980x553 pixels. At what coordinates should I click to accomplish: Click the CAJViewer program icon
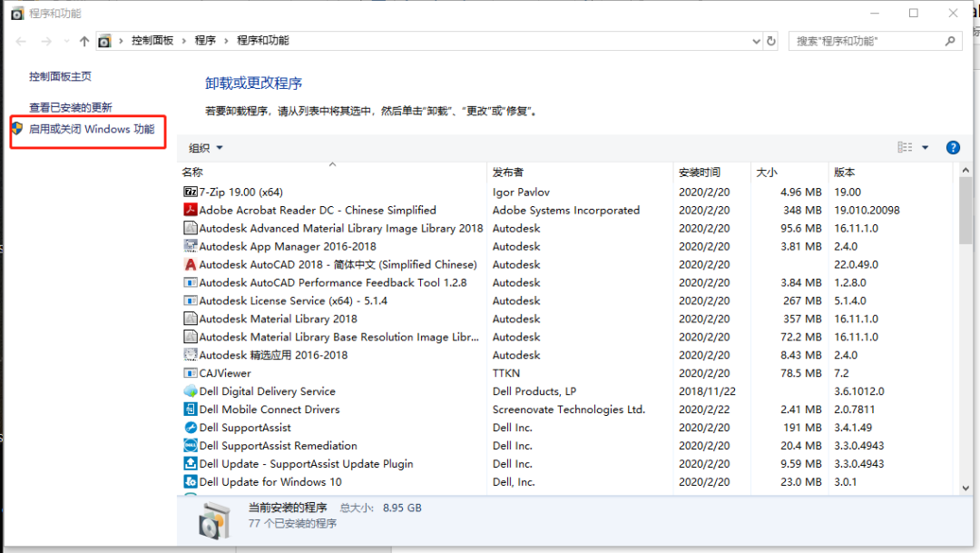(190, 373)
